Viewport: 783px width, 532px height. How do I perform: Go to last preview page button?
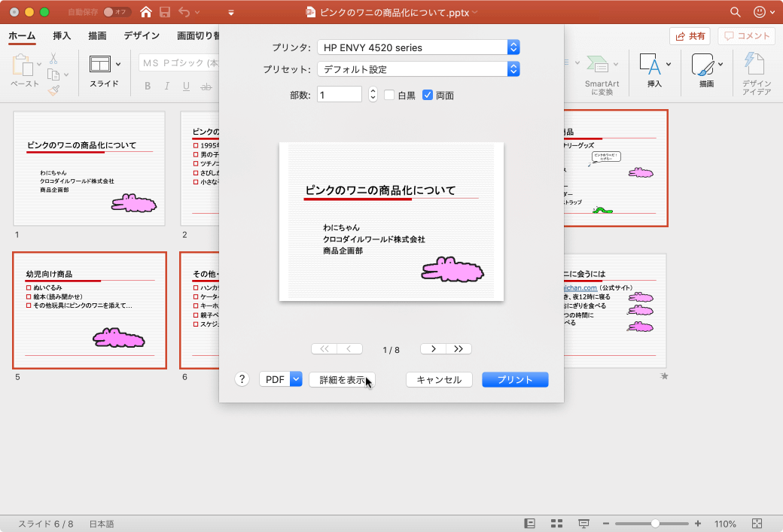pyautogui.click(x=459, y=349)
